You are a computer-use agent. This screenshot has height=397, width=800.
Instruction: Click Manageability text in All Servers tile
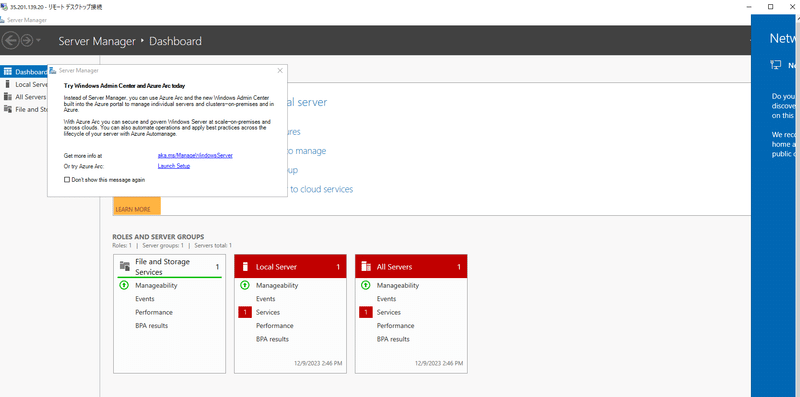pos(398,286)
